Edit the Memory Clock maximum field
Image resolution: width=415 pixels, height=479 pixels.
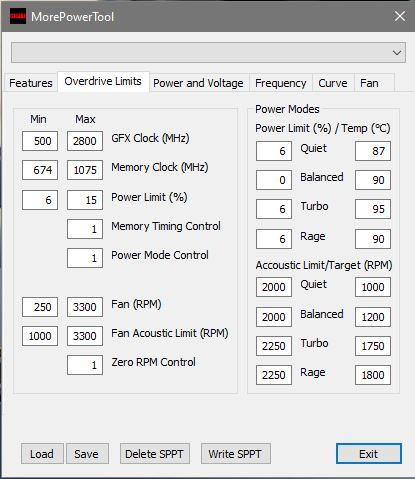(85, 170)
